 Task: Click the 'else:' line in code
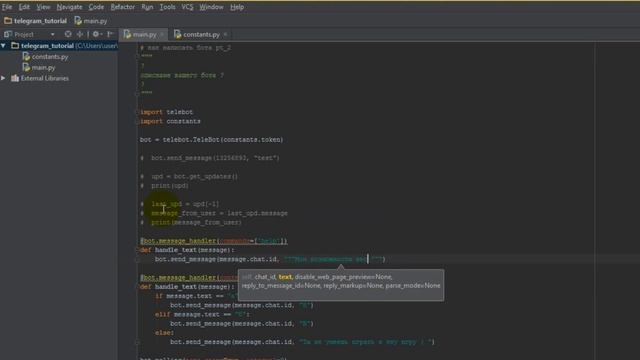164,333
